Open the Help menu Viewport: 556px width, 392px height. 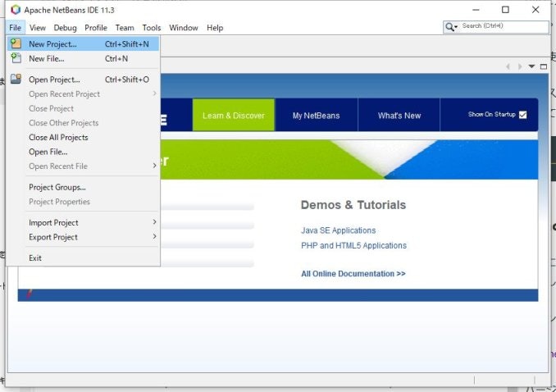click(215, 28)
